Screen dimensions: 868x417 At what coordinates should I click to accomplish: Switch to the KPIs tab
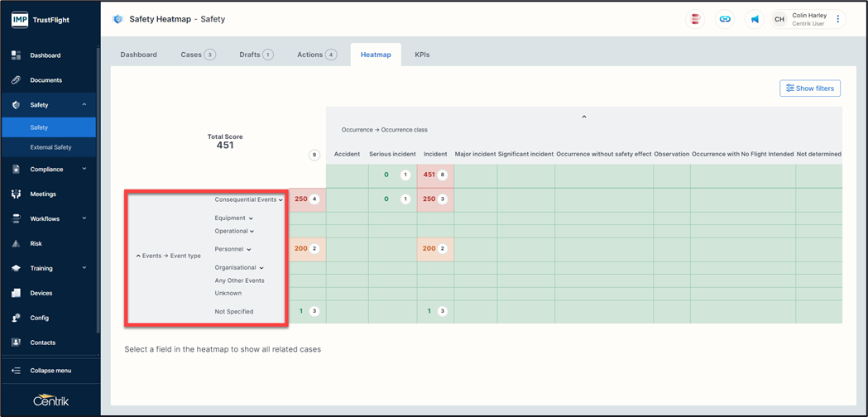coord(422,55)
